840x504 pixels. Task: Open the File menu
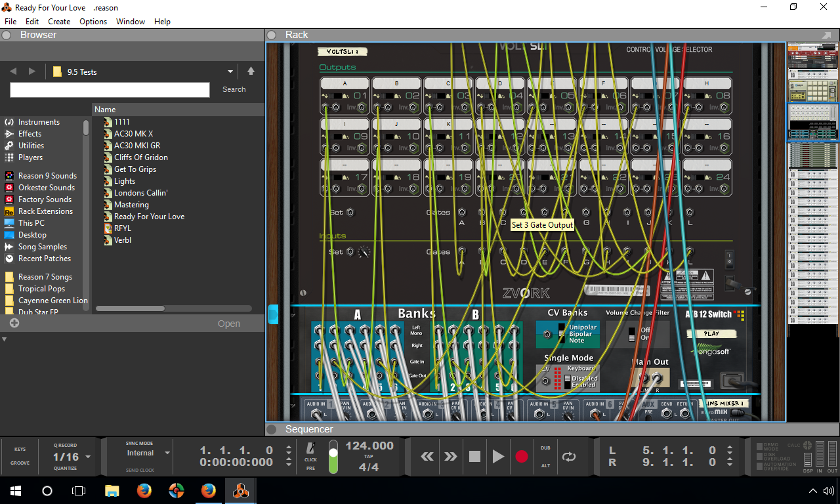[10, 22]
